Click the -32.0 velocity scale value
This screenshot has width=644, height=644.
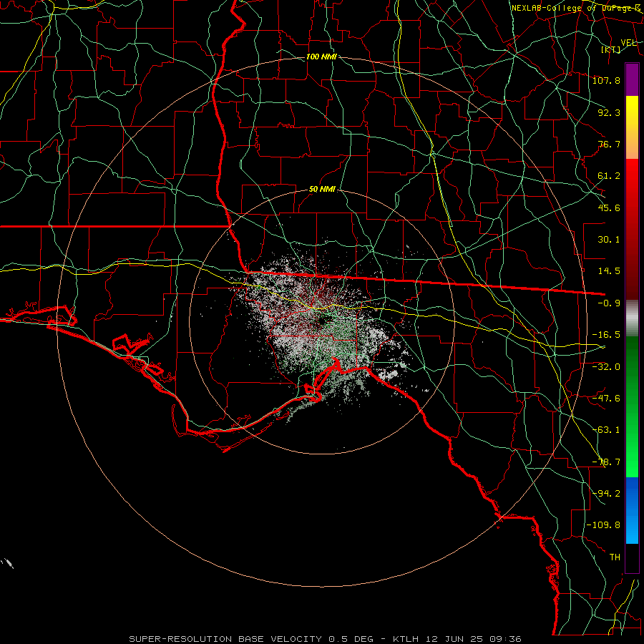click(606, 367)
